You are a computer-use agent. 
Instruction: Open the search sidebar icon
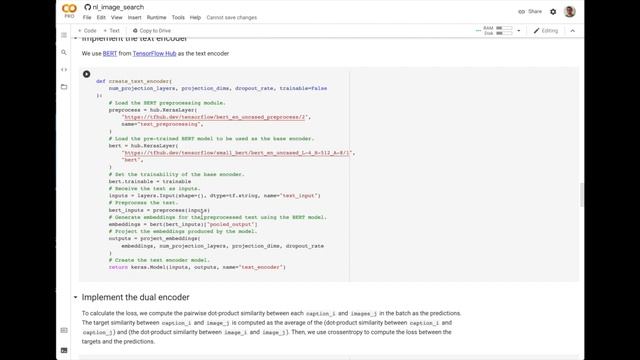pos(64,52)
